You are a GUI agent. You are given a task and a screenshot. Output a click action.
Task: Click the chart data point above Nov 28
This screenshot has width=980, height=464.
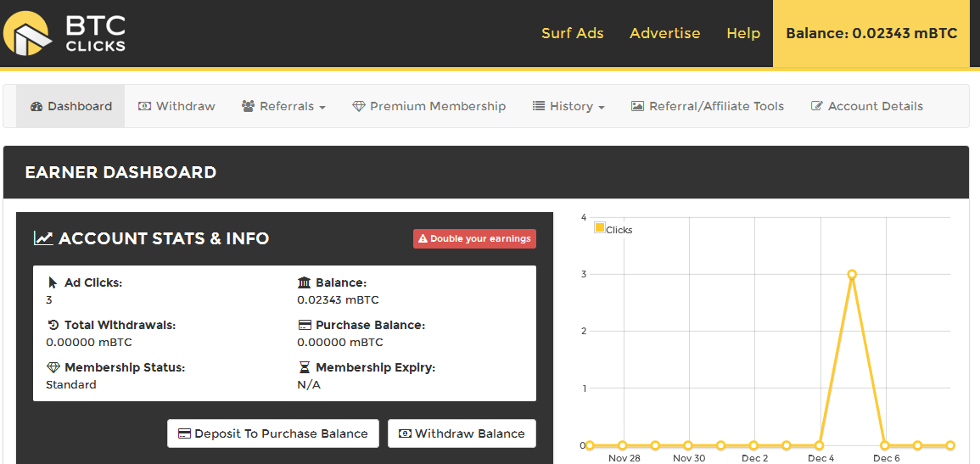coord(623,445)
